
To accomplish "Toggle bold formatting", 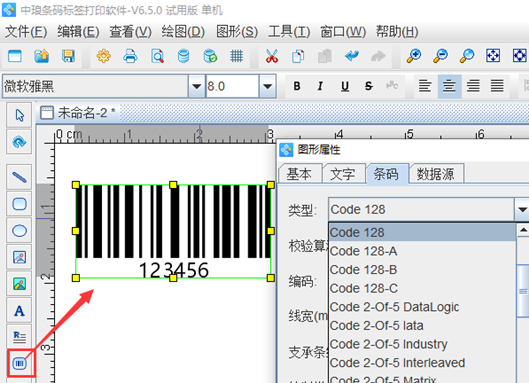I will pos(297,86).
